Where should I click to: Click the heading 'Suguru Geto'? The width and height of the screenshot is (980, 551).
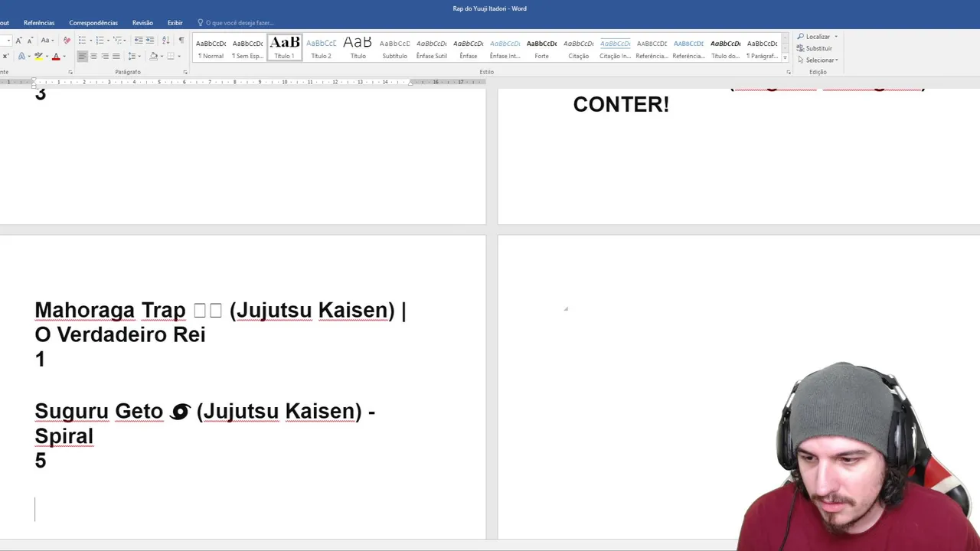[x=99, y=411]
